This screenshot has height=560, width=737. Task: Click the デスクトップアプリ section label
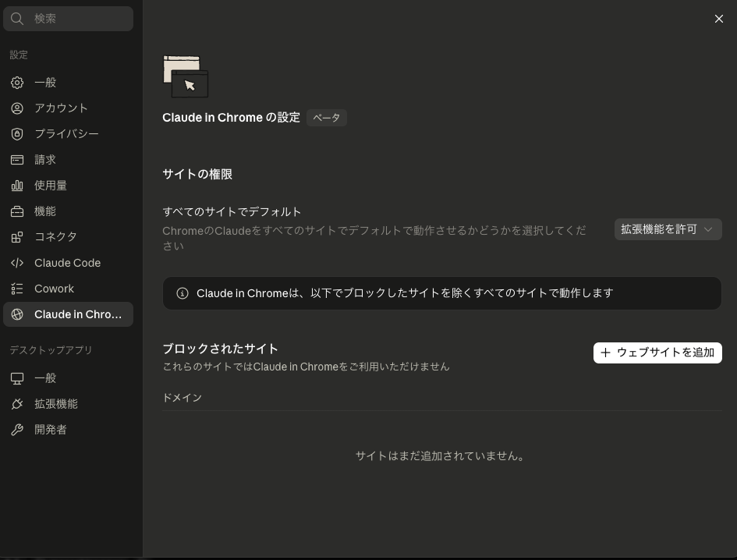tap(51, 350)
